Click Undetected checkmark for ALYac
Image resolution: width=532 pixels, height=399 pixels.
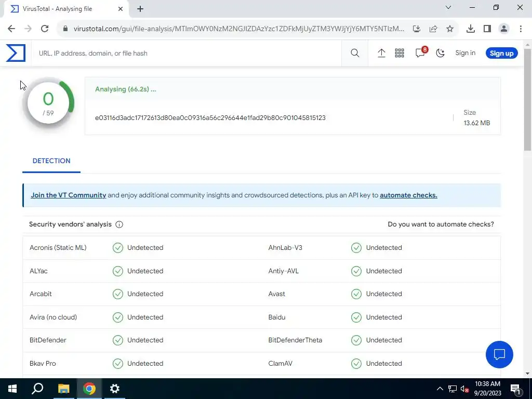click(x=118, y=271)
